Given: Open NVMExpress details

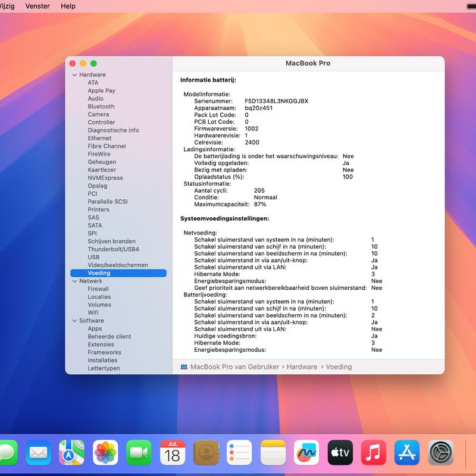Looking at the screenshot, I should 105,177.
